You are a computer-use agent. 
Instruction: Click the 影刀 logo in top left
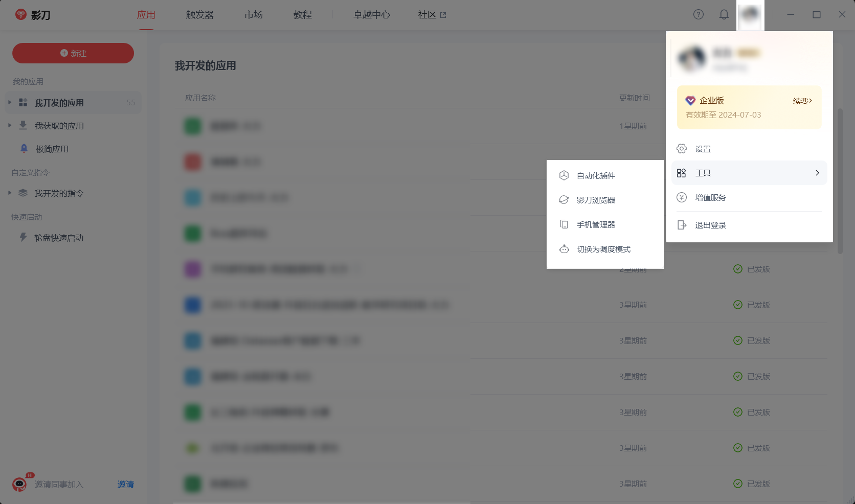click(33, 15)
